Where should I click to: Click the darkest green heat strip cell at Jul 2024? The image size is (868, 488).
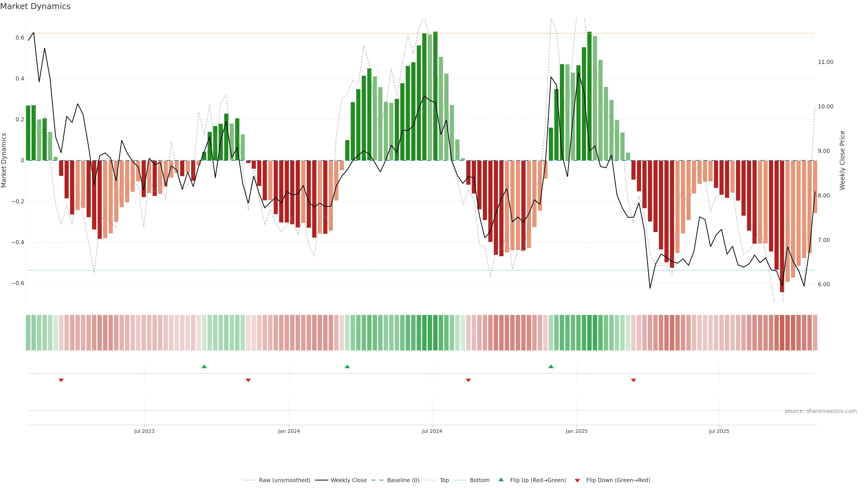coord(435,332)
